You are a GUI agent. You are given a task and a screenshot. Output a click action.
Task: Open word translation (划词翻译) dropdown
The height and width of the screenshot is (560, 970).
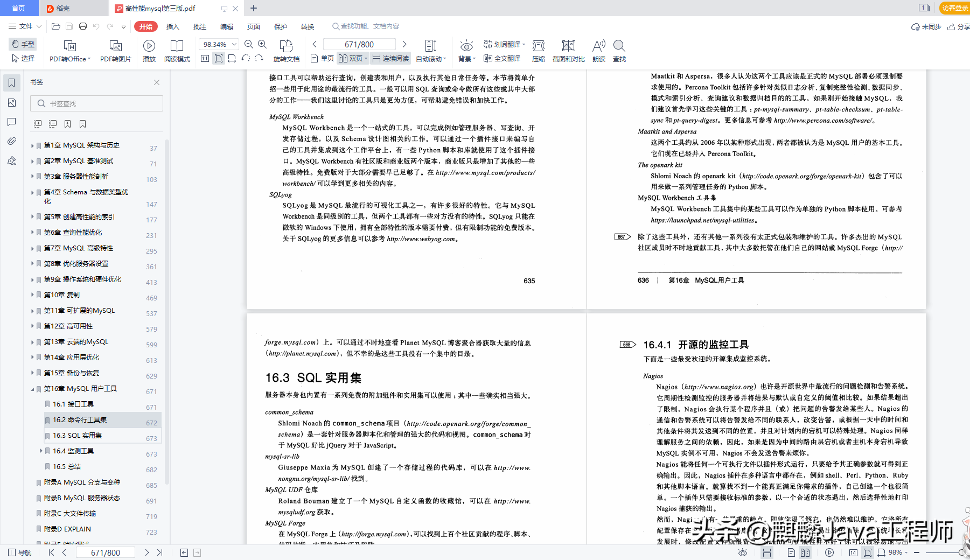pos(504,44)
